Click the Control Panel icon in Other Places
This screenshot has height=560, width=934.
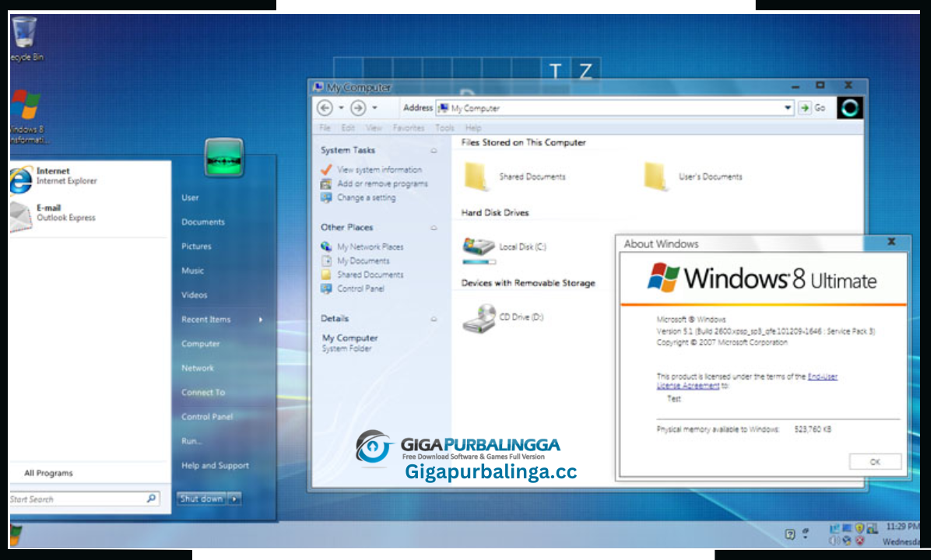(x=326, y=289)
